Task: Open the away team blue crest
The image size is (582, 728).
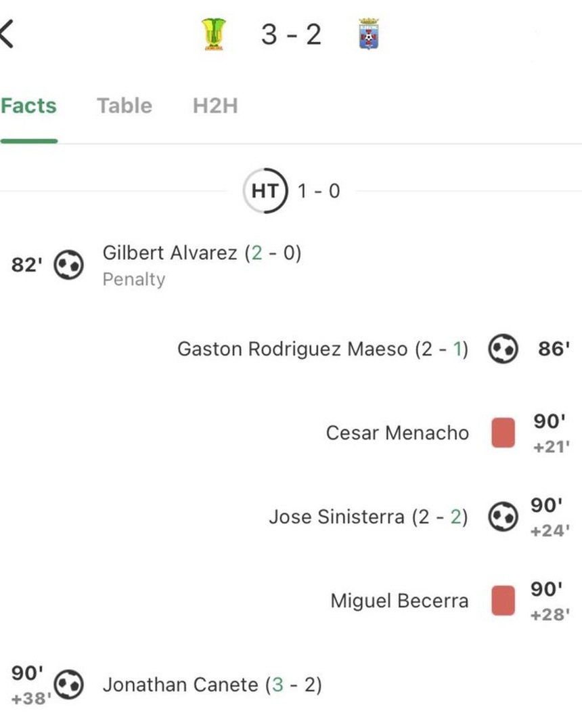Action: (x=369, y=34)
